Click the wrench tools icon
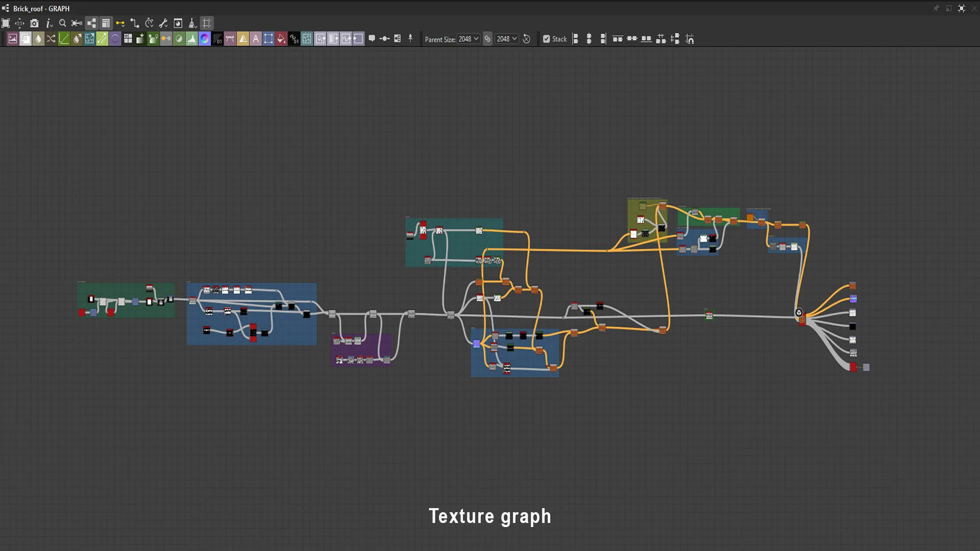 click(x=163, y=23)
